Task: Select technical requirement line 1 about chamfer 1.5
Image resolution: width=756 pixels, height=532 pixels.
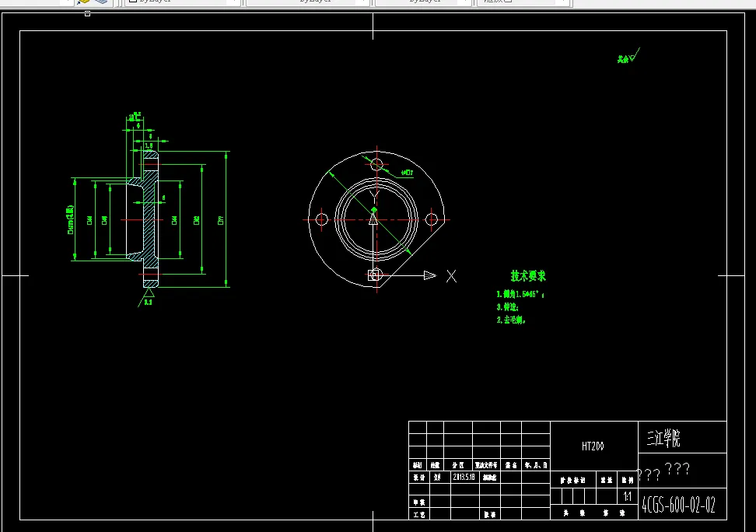Action: [x=520, y=294]
